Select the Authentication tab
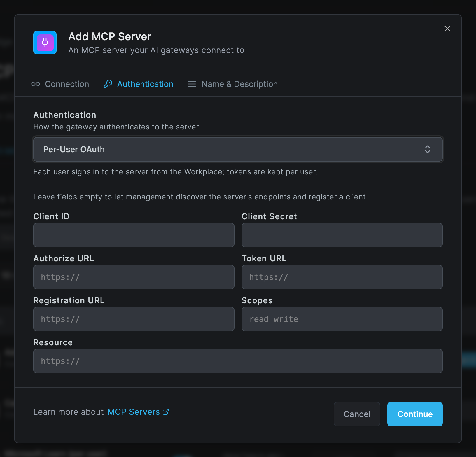The image size is (476, 457). point(139,84)
